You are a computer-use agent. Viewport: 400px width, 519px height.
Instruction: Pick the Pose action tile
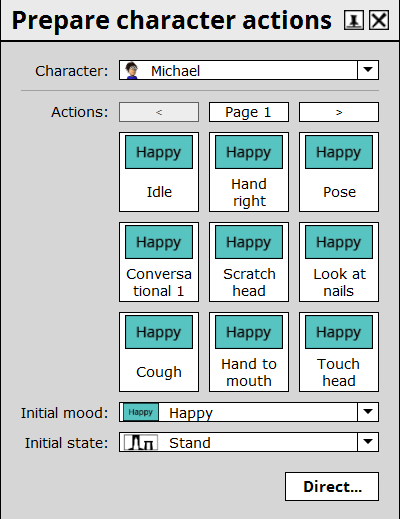[x=339, y=172]
